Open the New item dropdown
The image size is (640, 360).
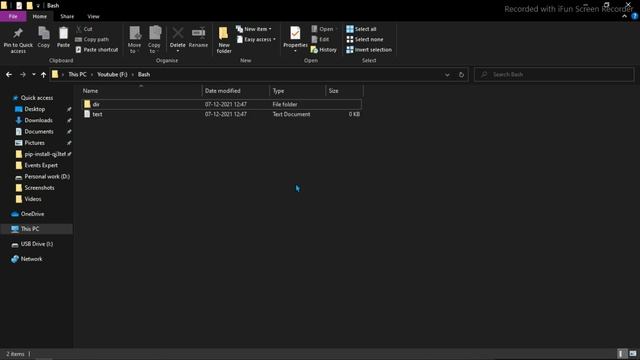253,29
